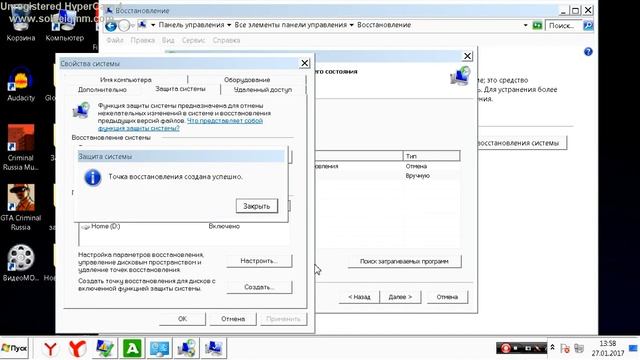Open the green letter A taskbar application
This screenshot has height=360, width=640.
[132, 349]
